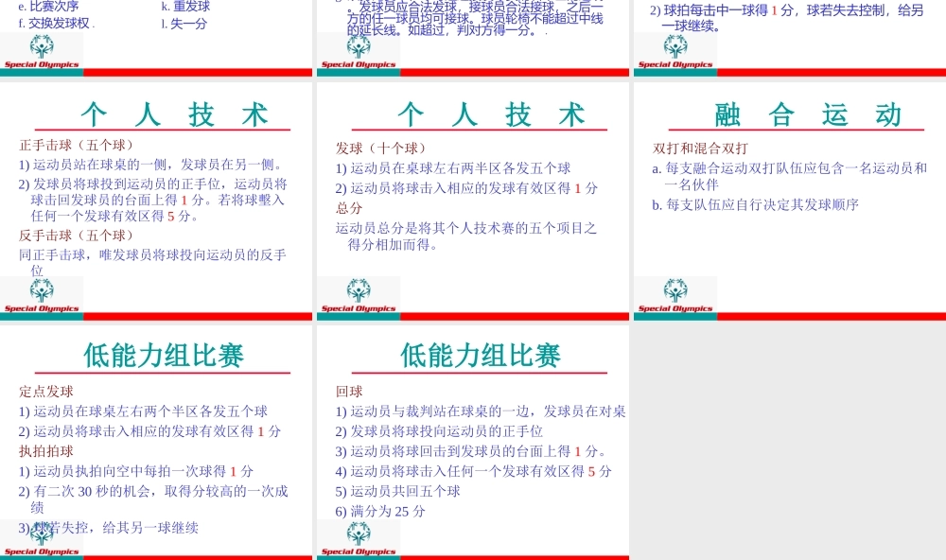
Task: Click the heading '定点发球'
Action: [45, 391]
